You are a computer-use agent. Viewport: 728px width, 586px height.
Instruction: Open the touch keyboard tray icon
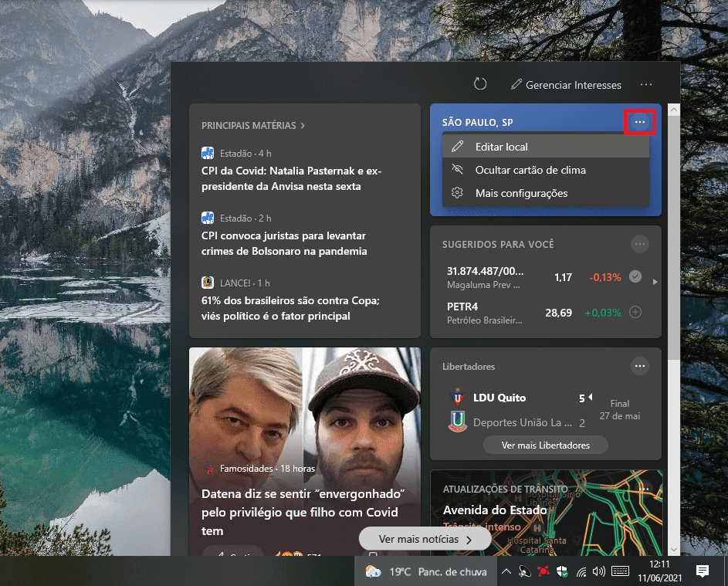click(620, 571)
